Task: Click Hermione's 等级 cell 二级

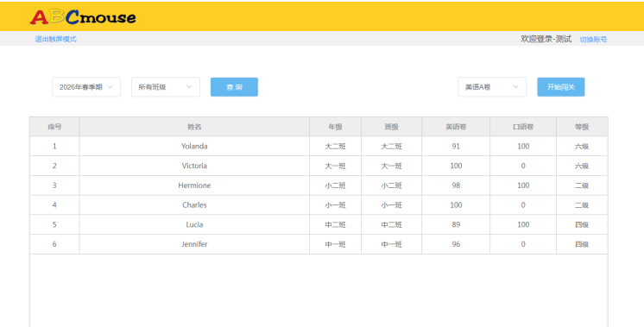Action: click(x=582, y=186)
